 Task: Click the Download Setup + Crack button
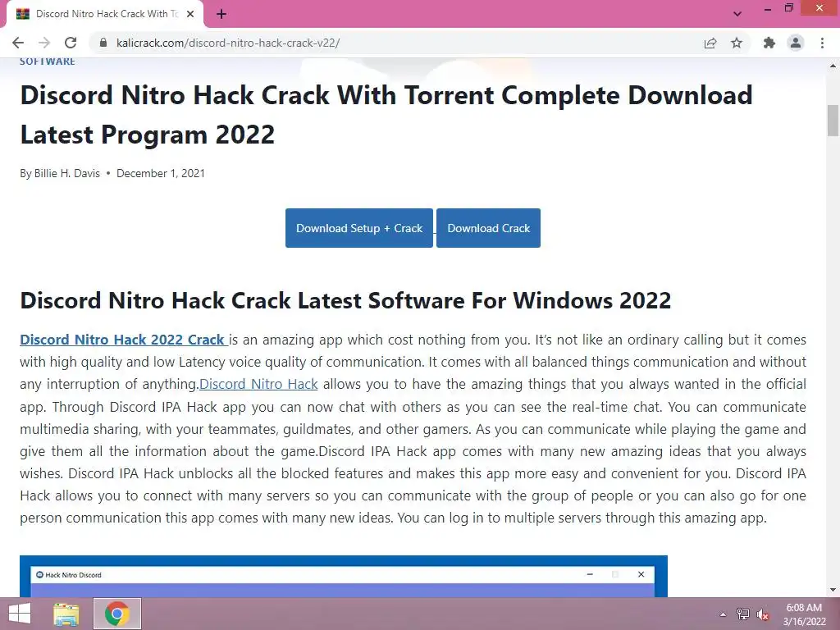click(359, 228)
